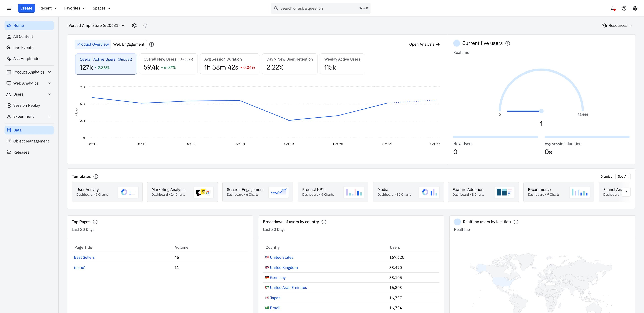Open the hamburger menu icon
The image size is (644, 313).
coord(9,8)
